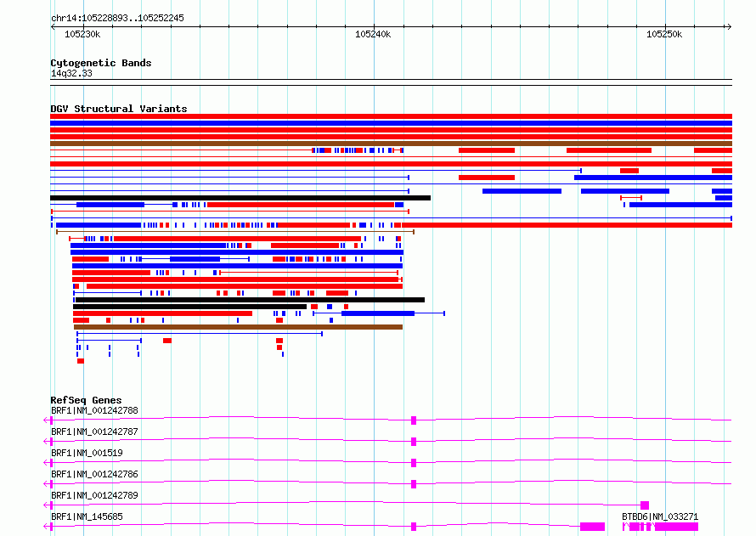Select transcript label BRF1|NM_001242787
The height and width of the screenshot is (536, 756).
point(94,432)
